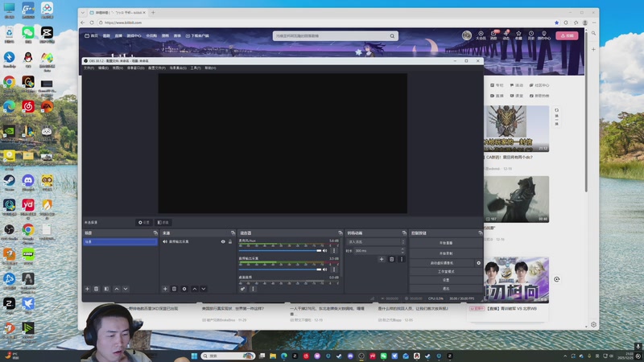Pop out the Scene Transitions dock panel

[404, 233]
